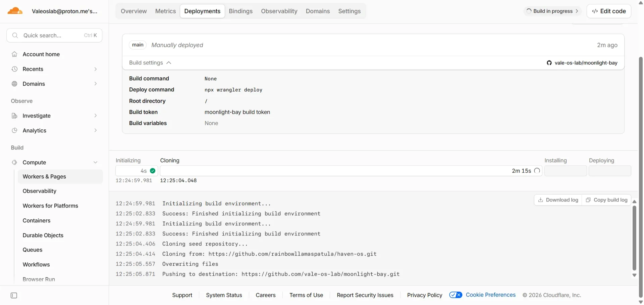This screenshot has width=644, height=305.
Task: Click the search magnifier icon
Action: click(x=15, y=35)
